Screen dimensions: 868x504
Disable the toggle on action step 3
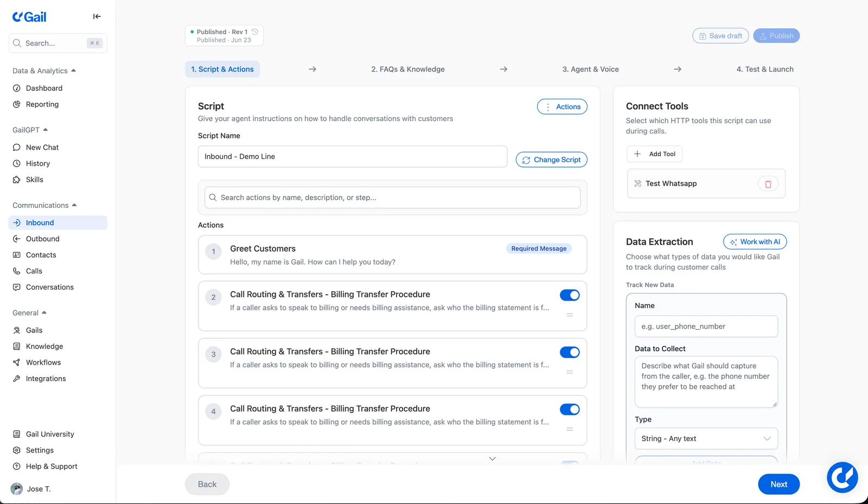point(570,352)
